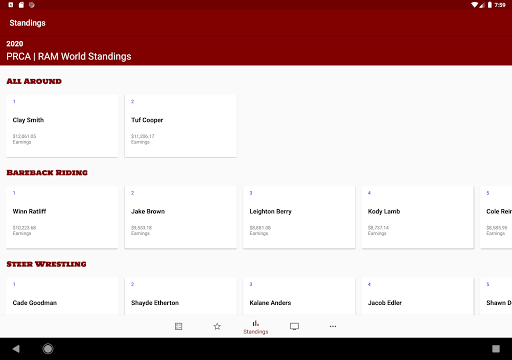
Task: Open the TV screen icon in bottom bar
Action: (x=294, y=326)
